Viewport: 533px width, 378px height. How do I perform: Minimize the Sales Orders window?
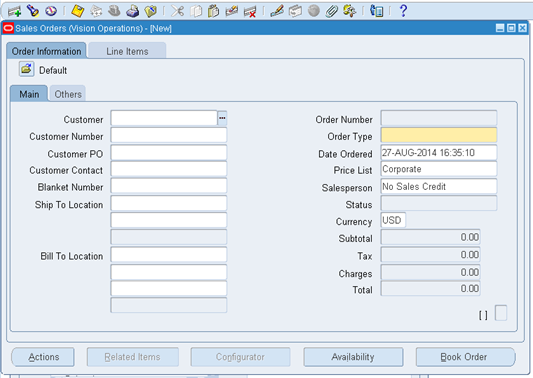(500, 28)
